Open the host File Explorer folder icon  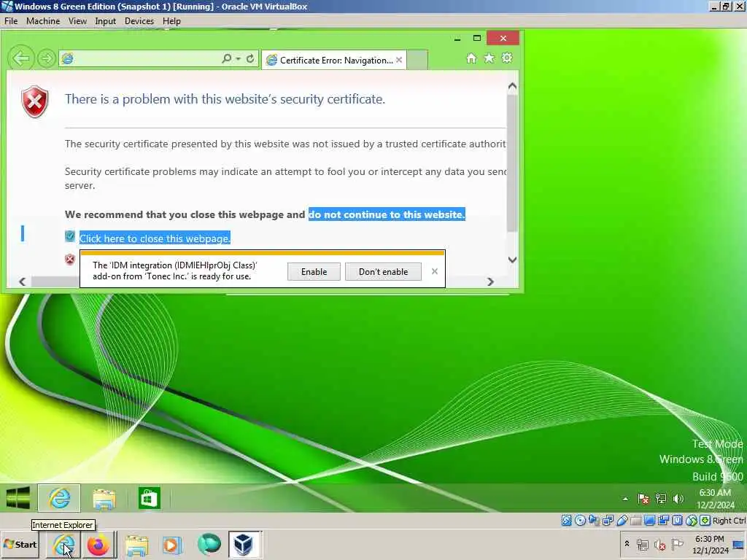point(136,545)
